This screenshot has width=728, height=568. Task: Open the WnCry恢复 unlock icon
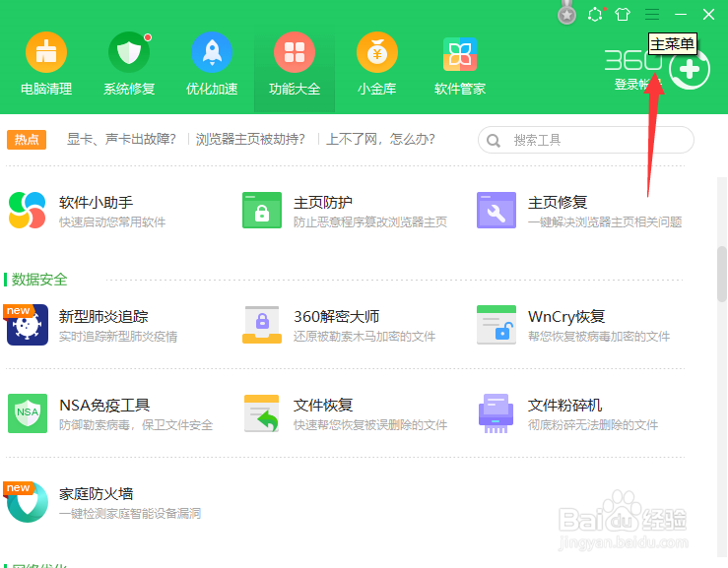pos(496,325)
